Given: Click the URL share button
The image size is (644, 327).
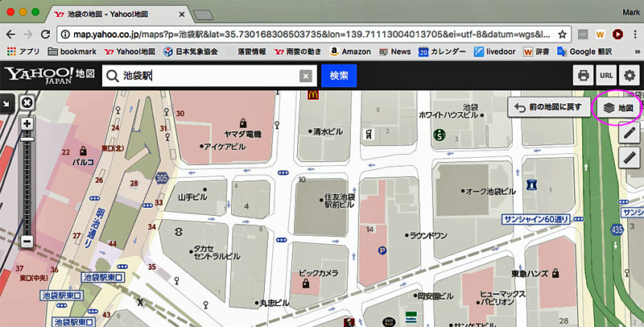Looking at the screenshot, I should click(x=606, y=76).
